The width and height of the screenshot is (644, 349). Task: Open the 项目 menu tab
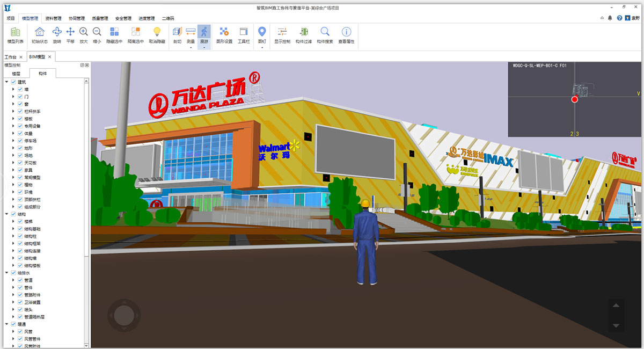point(11,18)
